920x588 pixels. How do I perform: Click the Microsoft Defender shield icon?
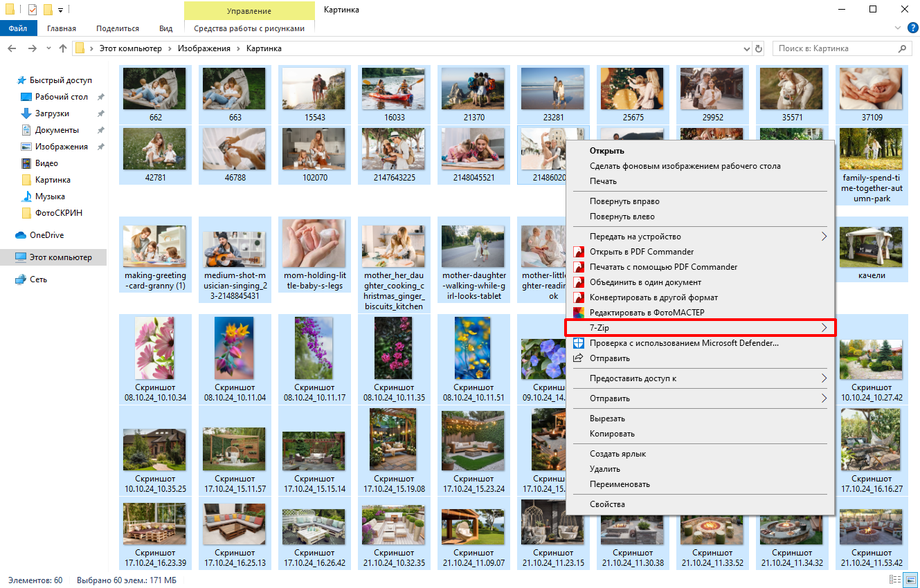tap(578, 343)
